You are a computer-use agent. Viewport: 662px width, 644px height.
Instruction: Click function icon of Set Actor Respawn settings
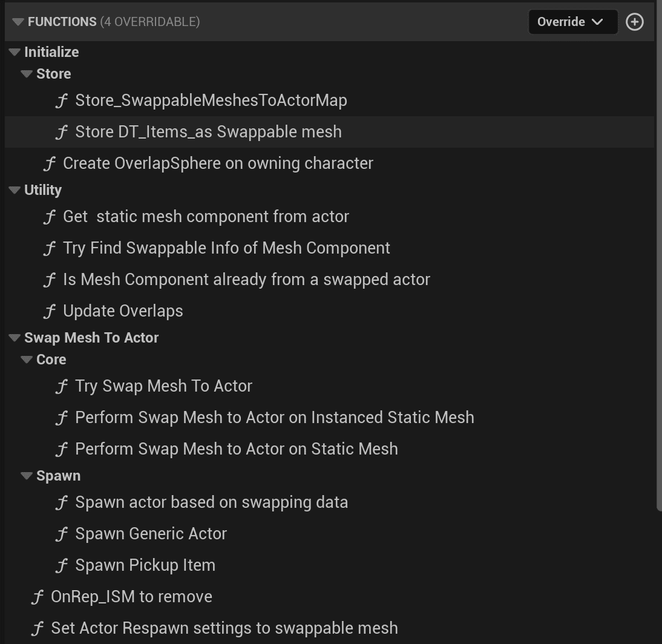[37, 629]
